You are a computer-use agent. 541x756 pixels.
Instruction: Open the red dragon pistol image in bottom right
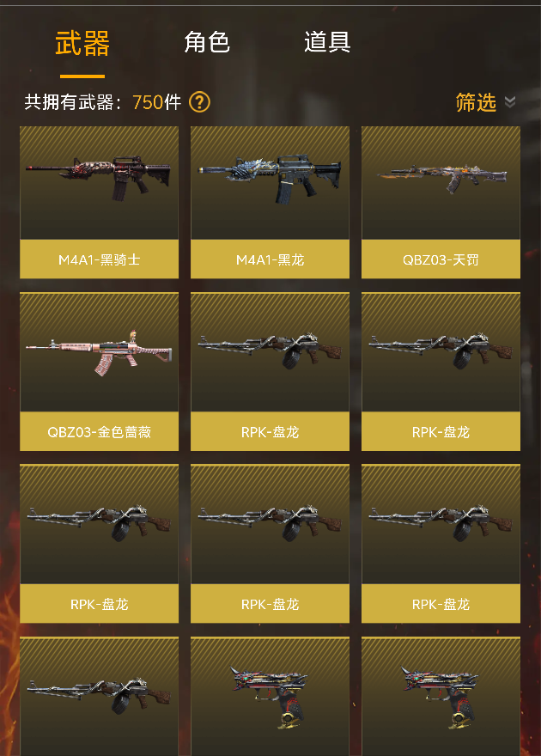click(441, 697)
